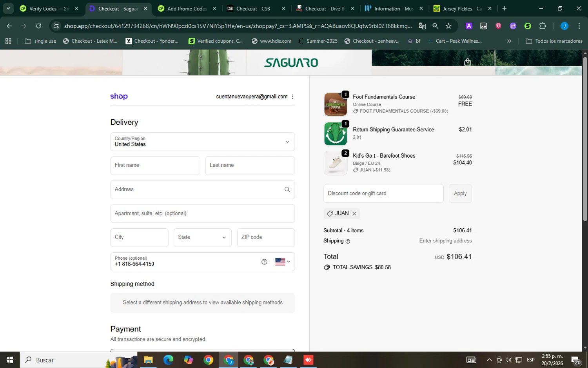The width and height of the screenshot is (588, 368).
Task: Reload the page with browser refresh icon
Action: pos(38,26)
